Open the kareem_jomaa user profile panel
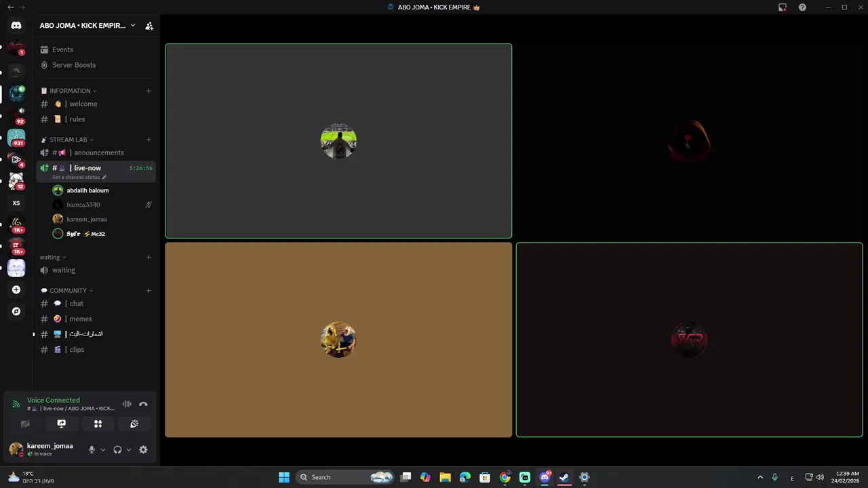Image resolution: width=868 pixels, height=488 pixels. [x=45, y=449]
